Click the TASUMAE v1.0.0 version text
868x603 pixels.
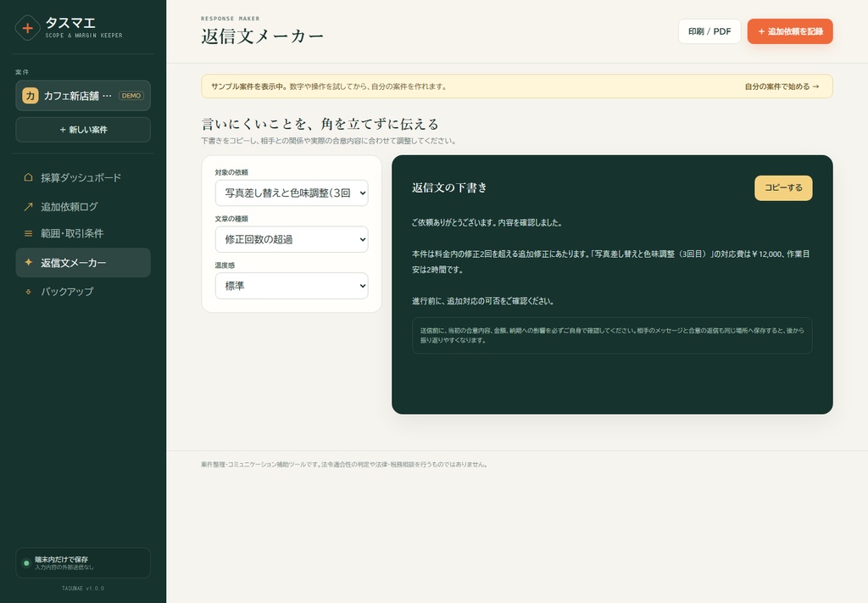(x=83, y=588)
